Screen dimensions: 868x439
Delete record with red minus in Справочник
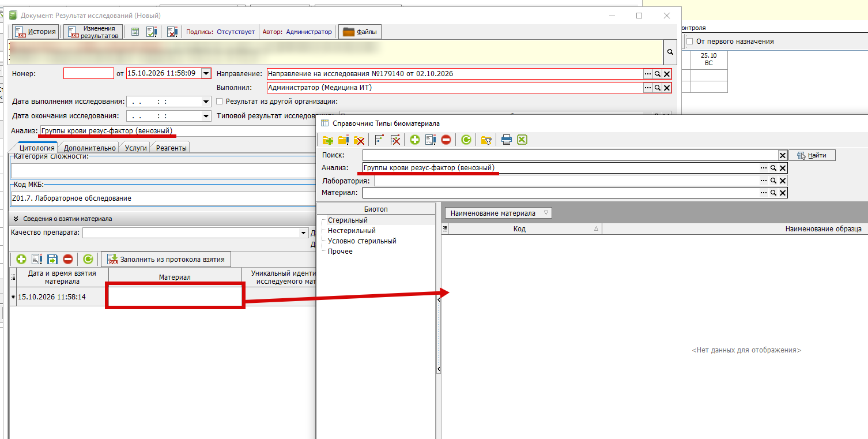[x=446, y=140]
